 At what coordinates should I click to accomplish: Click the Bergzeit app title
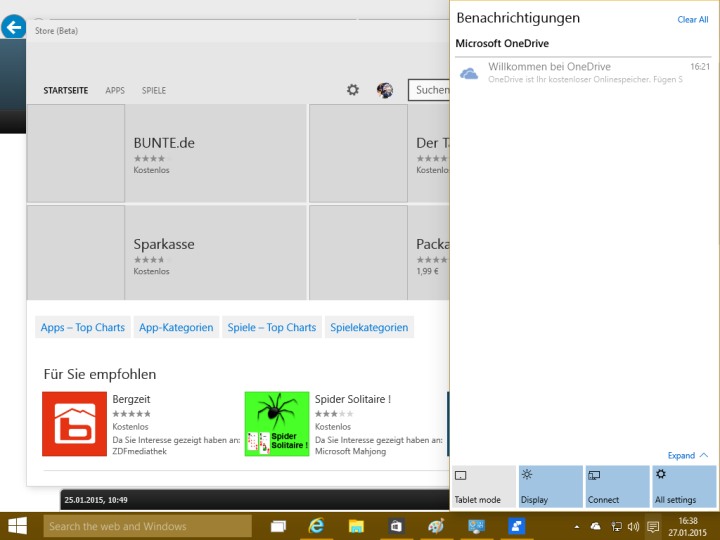[x=131, y=399]
